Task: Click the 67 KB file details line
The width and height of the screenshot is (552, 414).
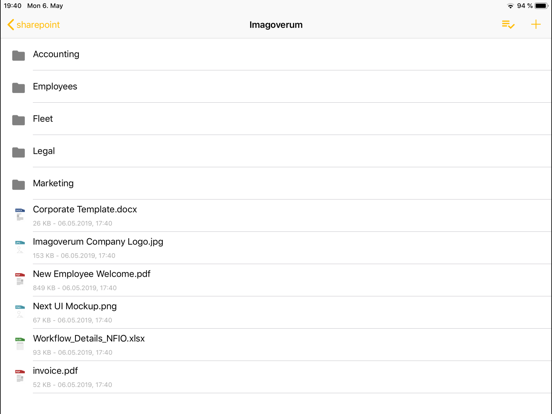Action: pos(73,320)
